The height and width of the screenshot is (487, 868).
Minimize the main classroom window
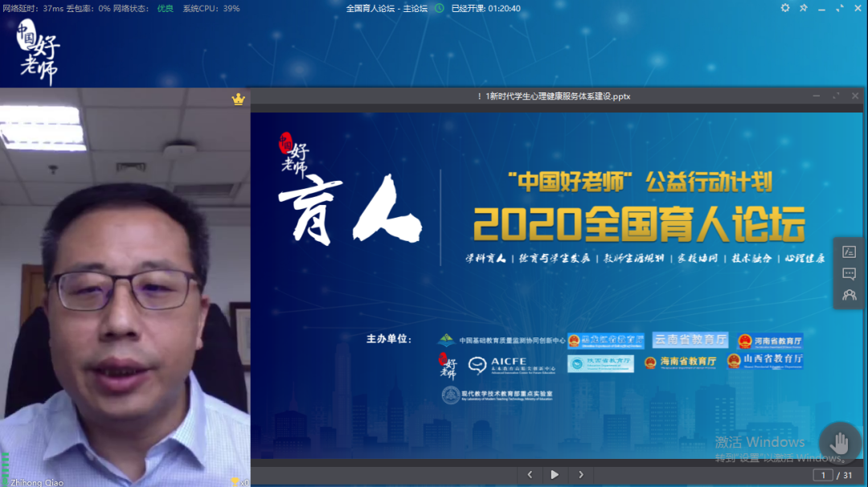[821, 8]
